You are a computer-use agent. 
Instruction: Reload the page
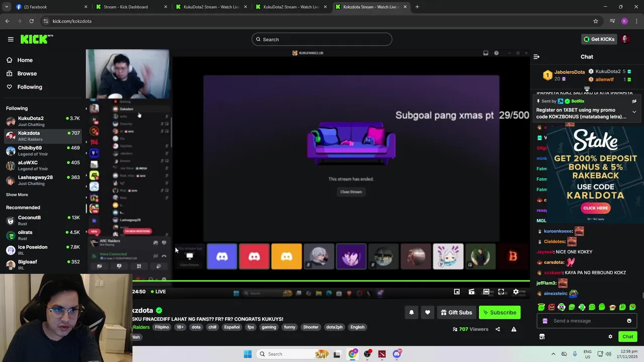(x=31, y=21)
